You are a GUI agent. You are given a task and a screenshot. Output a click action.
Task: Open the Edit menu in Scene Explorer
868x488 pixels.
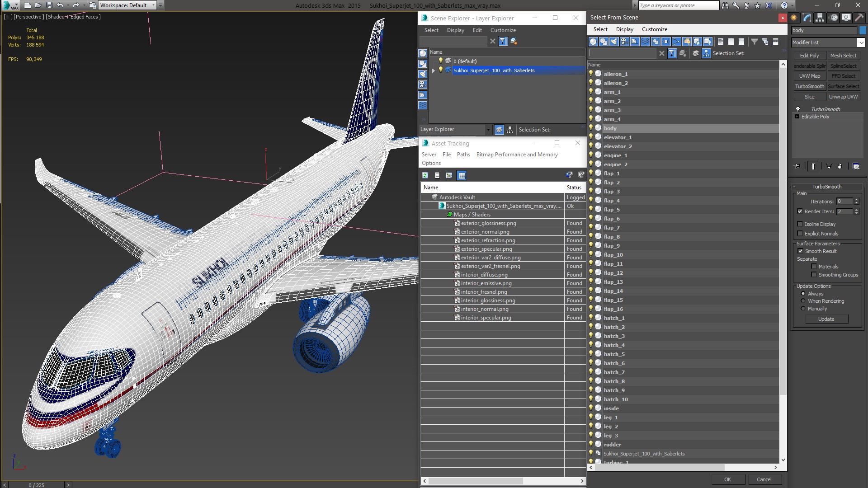point(477,30)
